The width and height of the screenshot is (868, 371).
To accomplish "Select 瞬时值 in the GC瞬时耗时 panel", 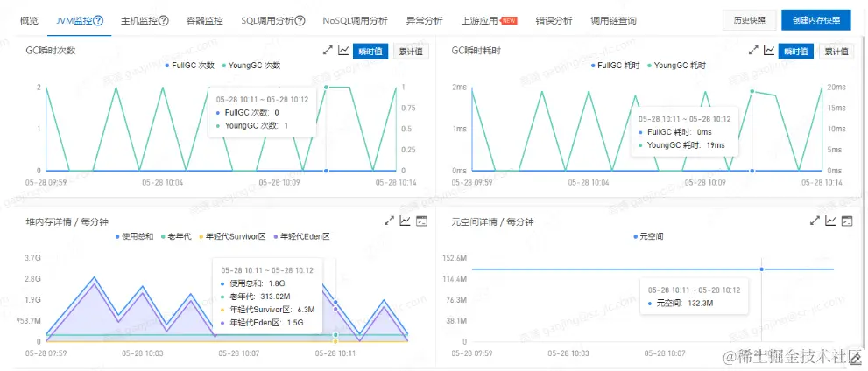I will [x=796, y=52].
